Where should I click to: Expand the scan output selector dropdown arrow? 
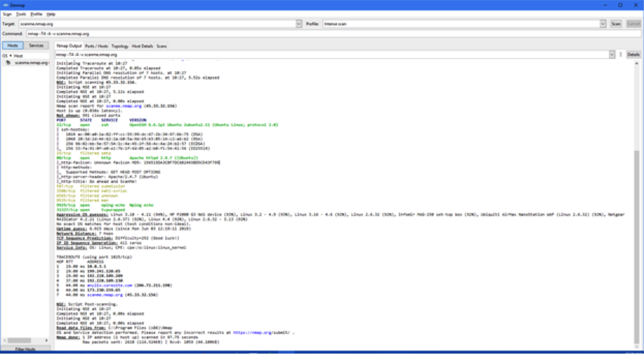point(612,55)
